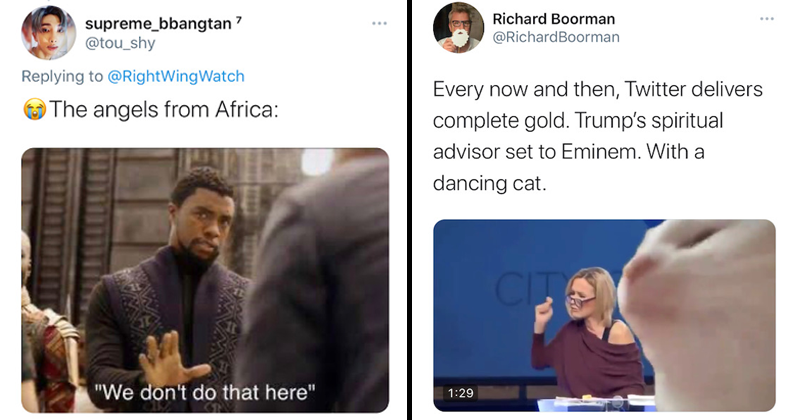This screenshot has height=420, width=800.
Task: Click Richard Boorman's profile avatar
Action: (458, 28)
